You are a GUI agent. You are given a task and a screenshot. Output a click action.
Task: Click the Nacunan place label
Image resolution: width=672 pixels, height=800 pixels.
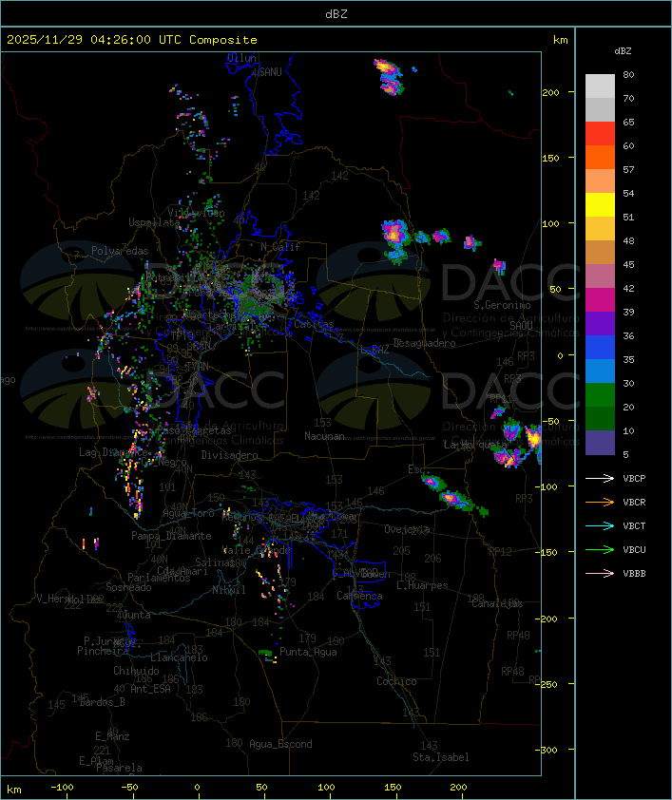pos(324,436)
